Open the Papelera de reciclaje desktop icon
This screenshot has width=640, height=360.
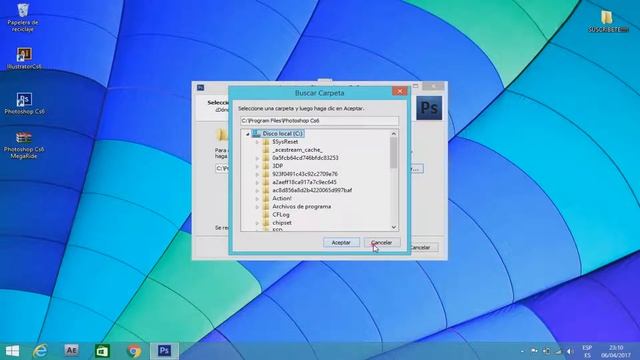(23, 17)
